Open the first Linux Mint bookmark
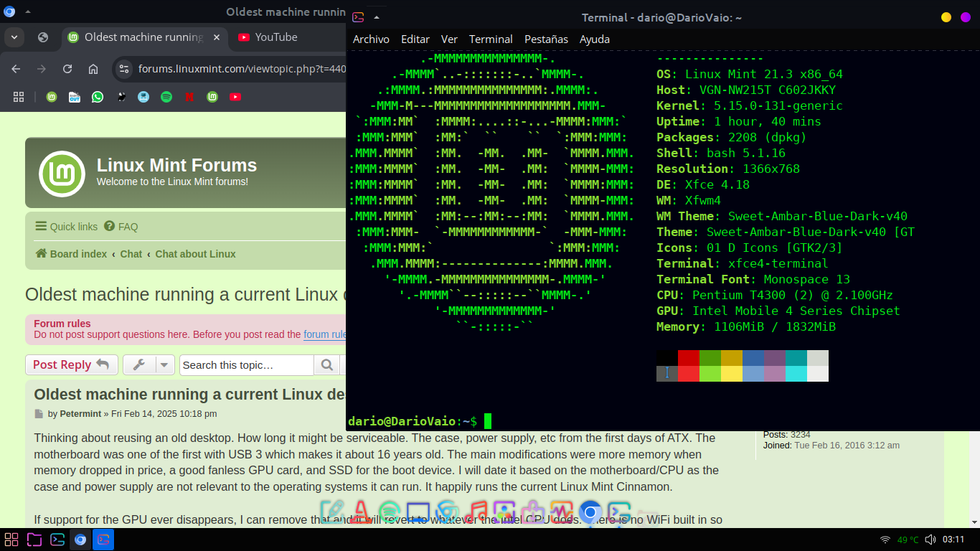Screen dimensions: 980x551 [52, 97]
